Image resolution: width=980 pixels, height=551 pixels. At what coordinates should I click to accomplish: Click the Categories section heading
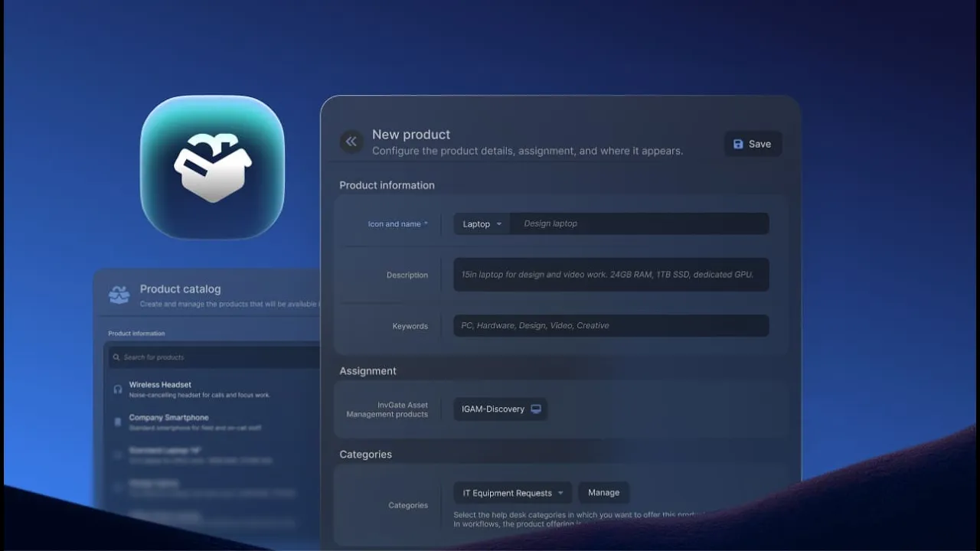click(x=365, y=454)
